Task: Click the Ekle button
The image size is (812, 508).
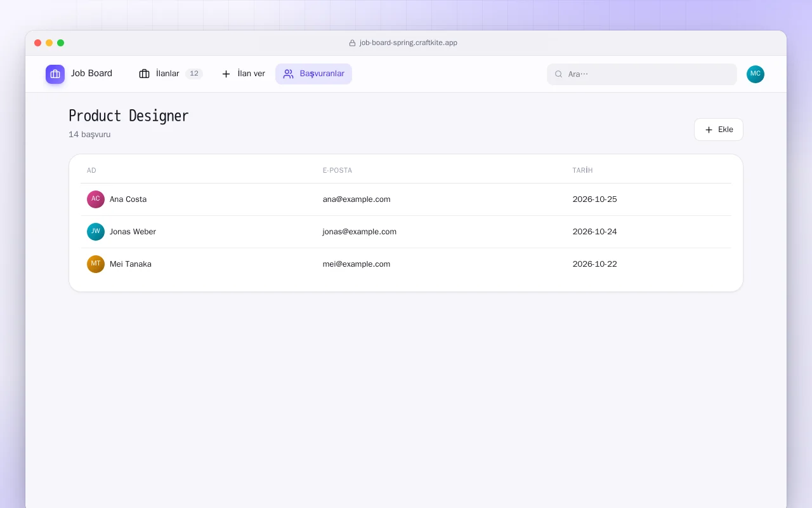Action: coord(718,130)
